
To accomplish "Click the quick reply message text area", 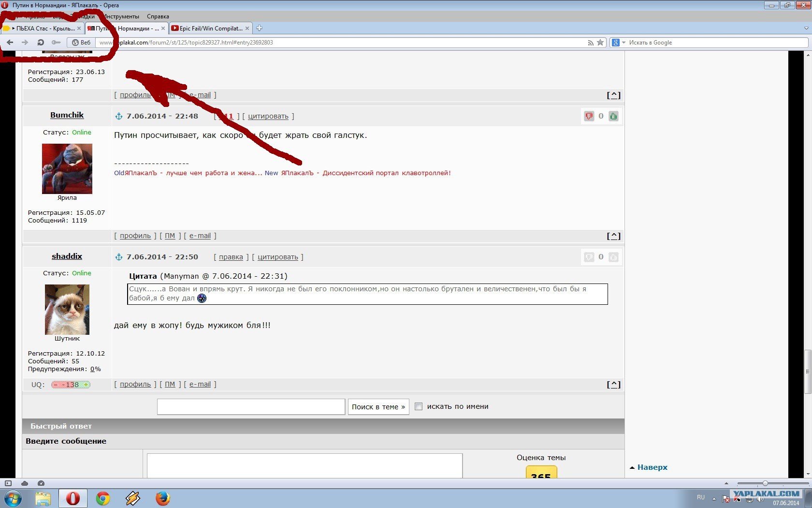I will coord(304,466).
